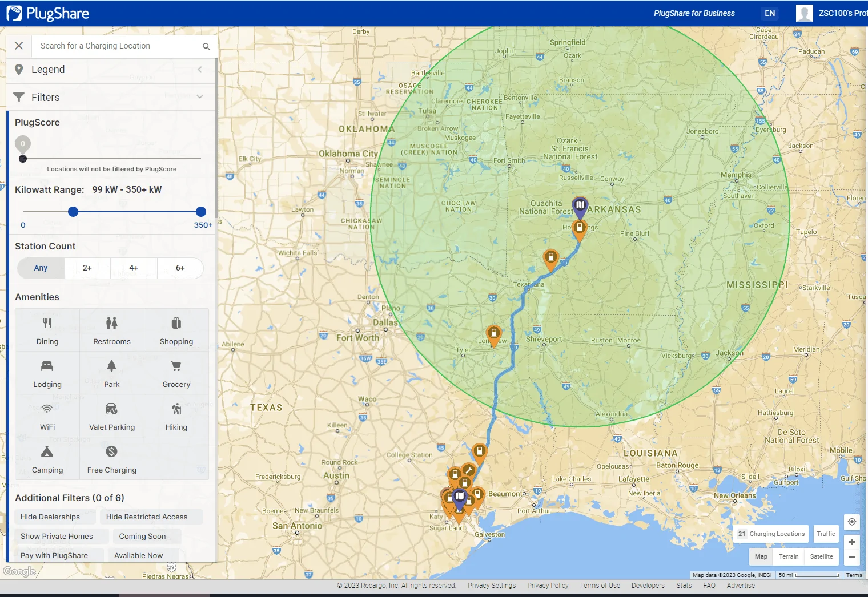This screenshot has width=868, height=597.
Task: Open Stats footer link
Action: point(684,586)
